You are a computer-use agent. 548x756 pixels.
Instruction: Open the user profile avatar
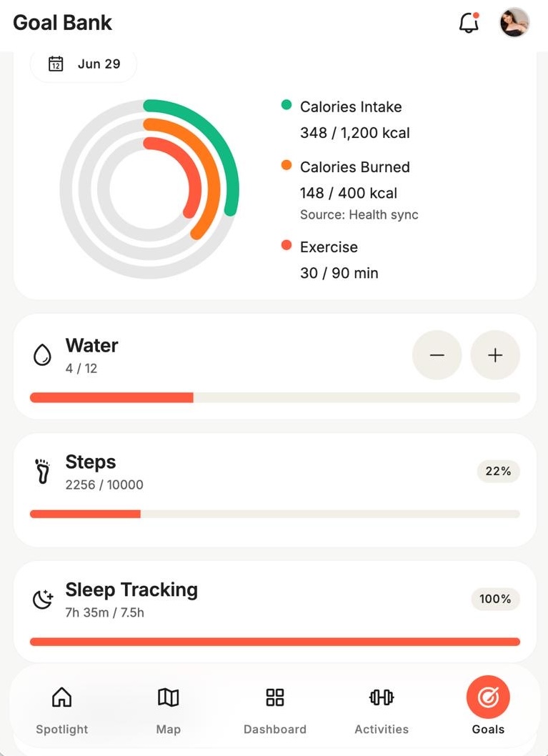coord(514,22)
